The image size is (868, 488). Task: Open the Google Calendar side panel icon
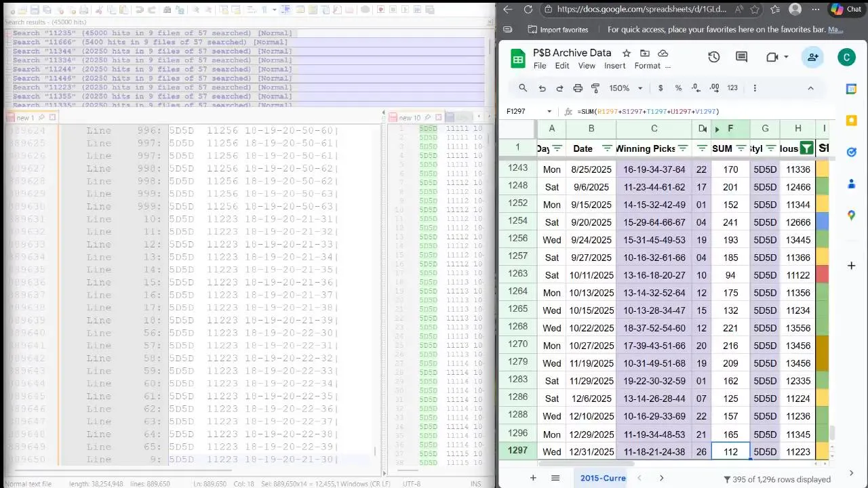click(851, 89)
